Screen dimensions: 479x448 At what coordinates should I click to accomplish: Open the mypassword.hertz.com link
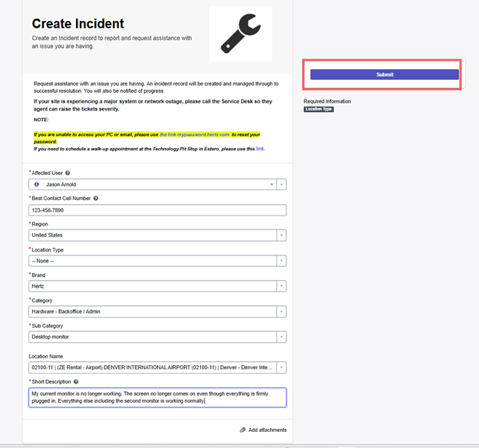click(194, 134)
